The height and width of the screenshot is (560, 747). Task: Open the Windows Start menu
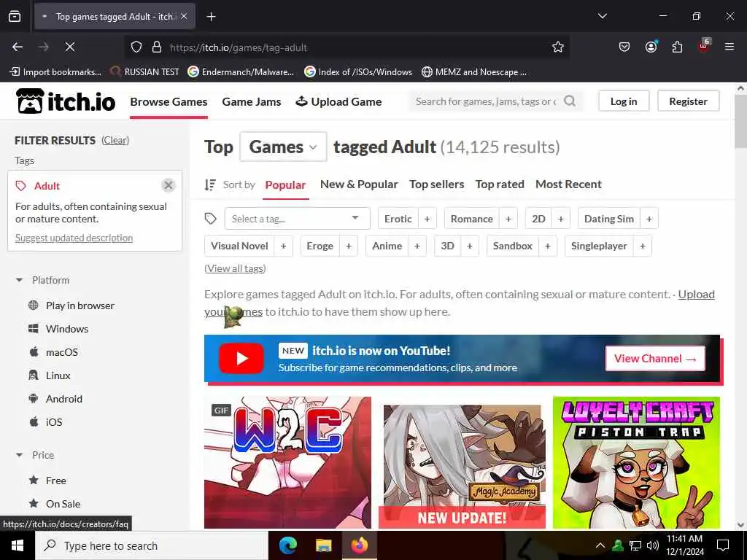18,545
